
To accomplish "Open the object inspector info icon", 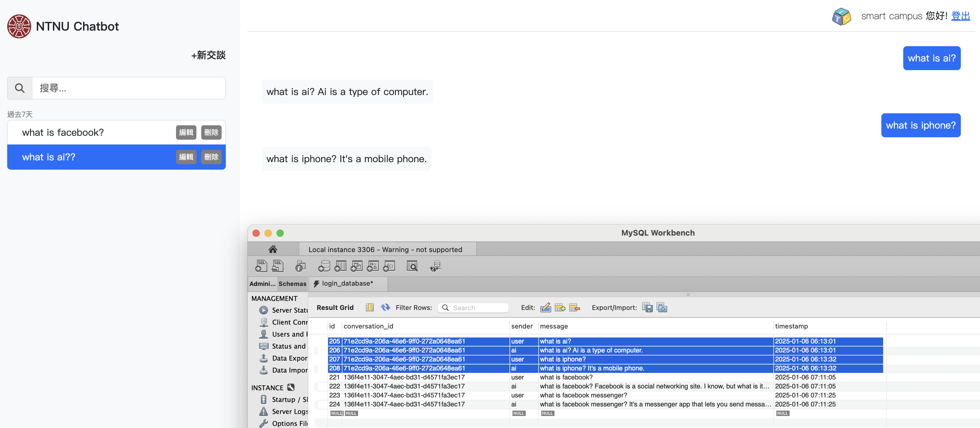I will [x=300, y=266].
